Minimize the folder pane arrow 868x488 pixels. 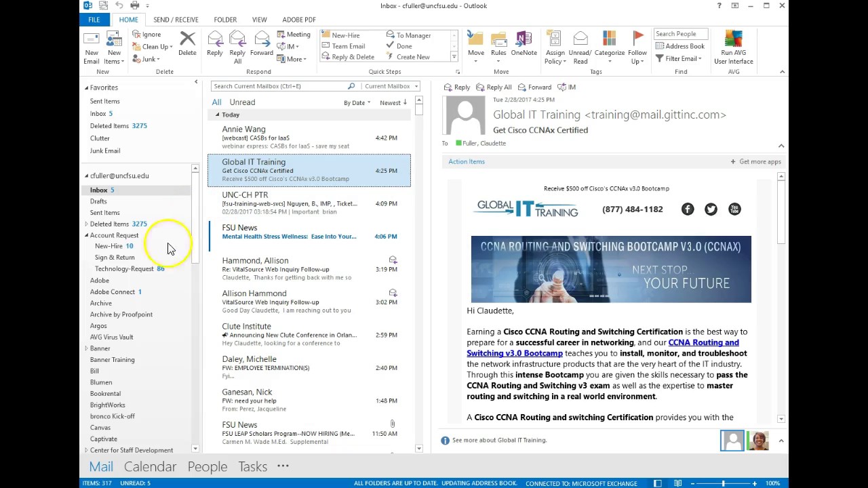click(196, 83)
